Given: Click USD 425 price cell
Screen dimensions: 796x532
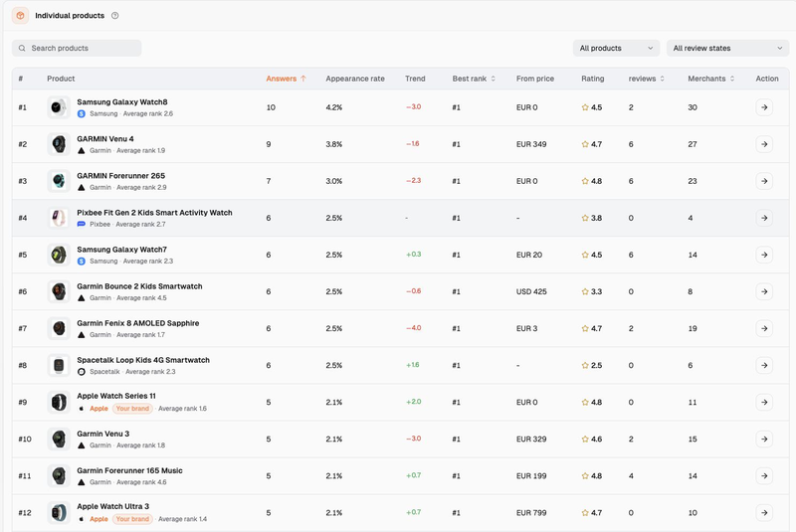Looking at the screenshot, I should click(531, 291).
